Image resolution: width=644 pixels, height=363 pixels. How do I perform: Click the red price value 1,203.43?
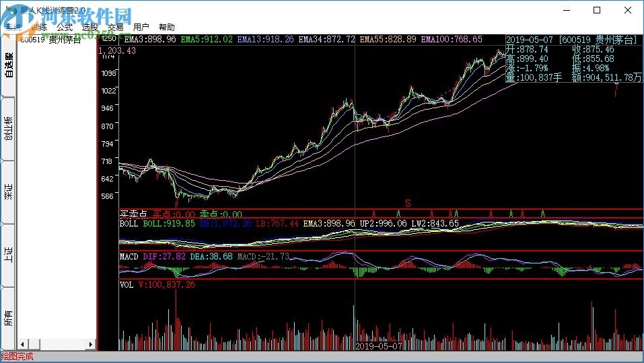[x=117, y=50]
